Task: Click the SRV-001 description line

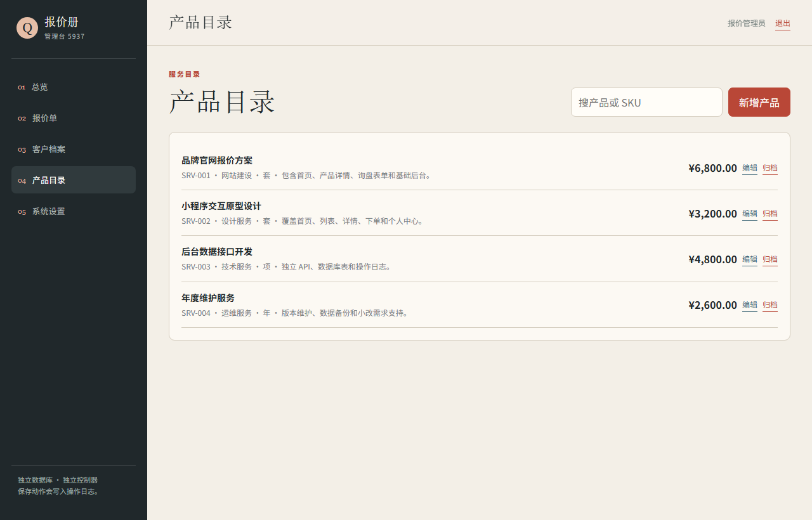Action: click(307, 176)
